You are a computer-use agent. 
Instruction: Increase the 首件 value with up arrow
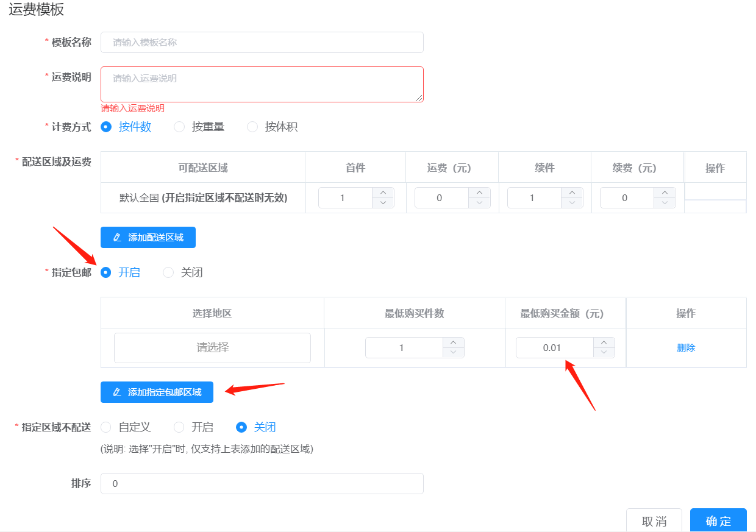click(x=383, y=193)
